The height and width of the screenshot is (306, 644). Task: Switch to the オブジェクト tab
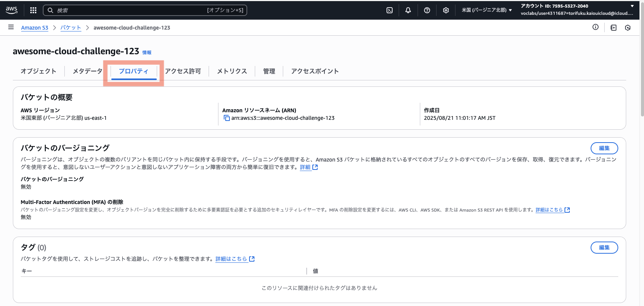pos(39,71)
